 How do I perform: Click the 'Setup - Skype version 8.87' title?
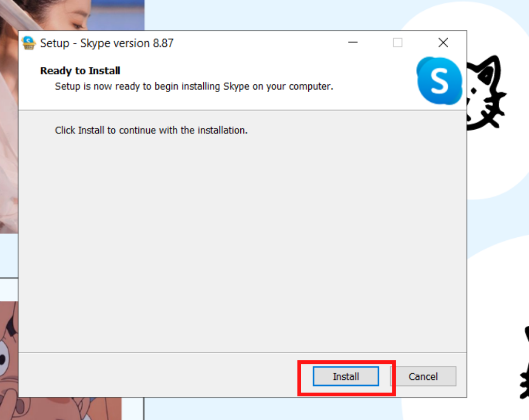107,43
